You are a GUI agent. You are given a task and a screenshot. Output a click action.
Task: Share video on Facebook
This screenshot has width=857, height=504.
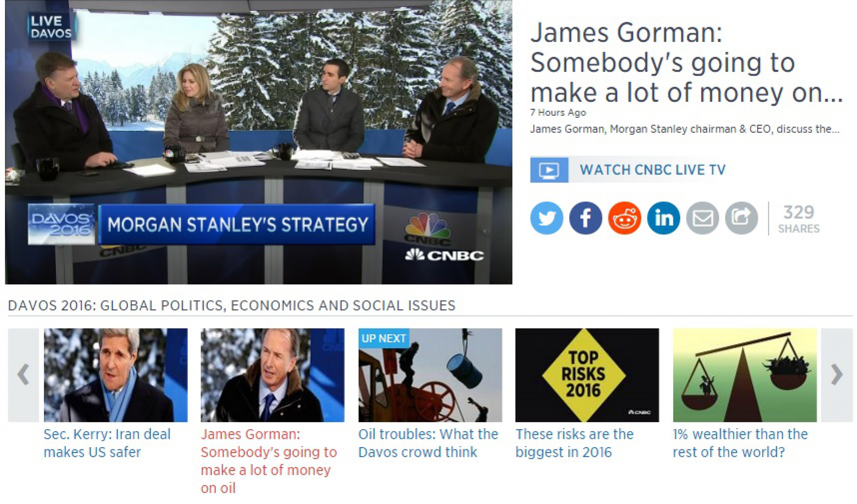[x=585, y=218]
